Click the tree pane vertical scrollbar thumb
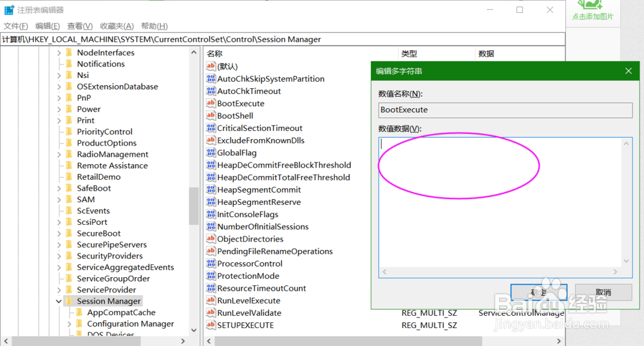 pos(193,206)
